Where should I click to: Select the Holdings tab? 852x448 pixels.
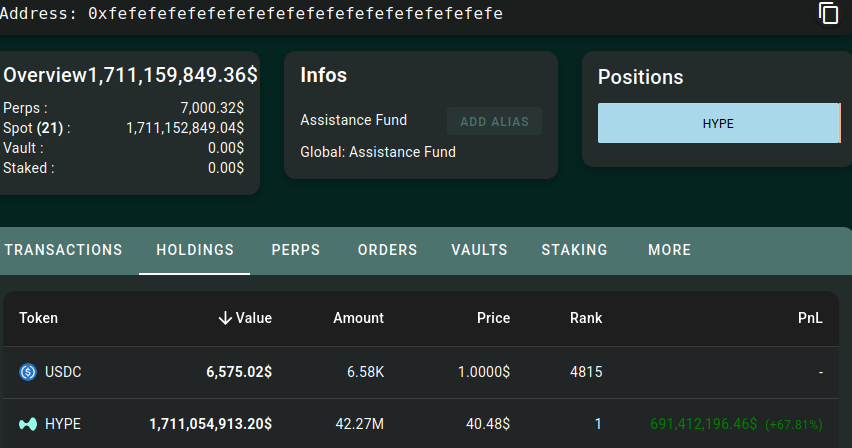pos(195,250)
